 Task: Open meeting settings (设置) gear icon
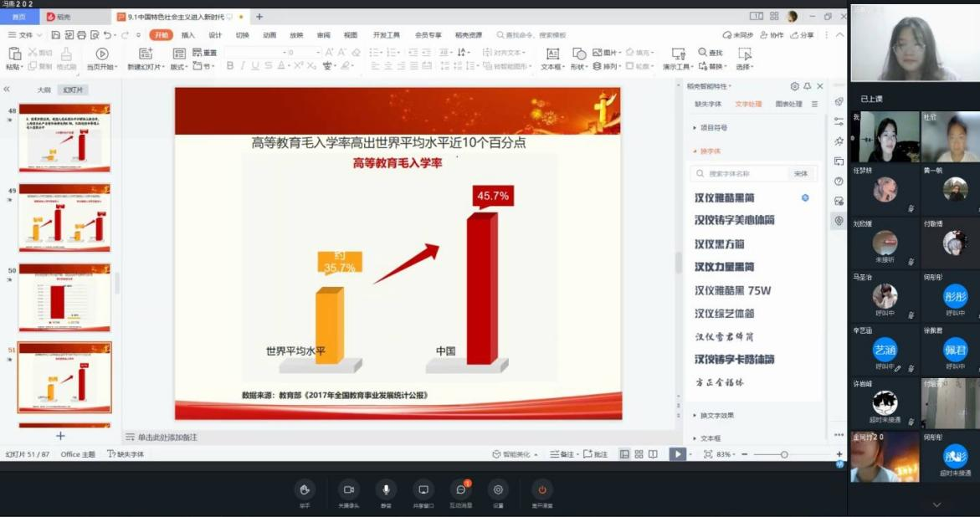499,489
